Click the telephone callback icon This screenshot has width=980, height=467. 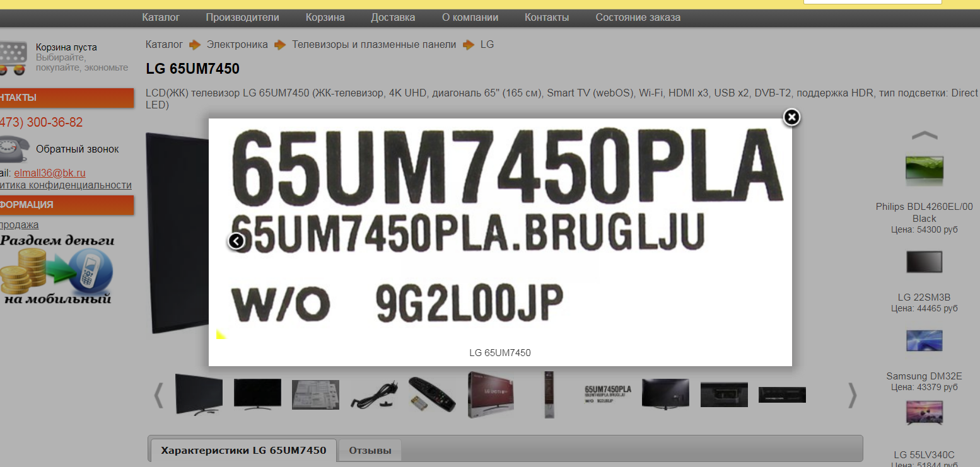pos(14,149)
